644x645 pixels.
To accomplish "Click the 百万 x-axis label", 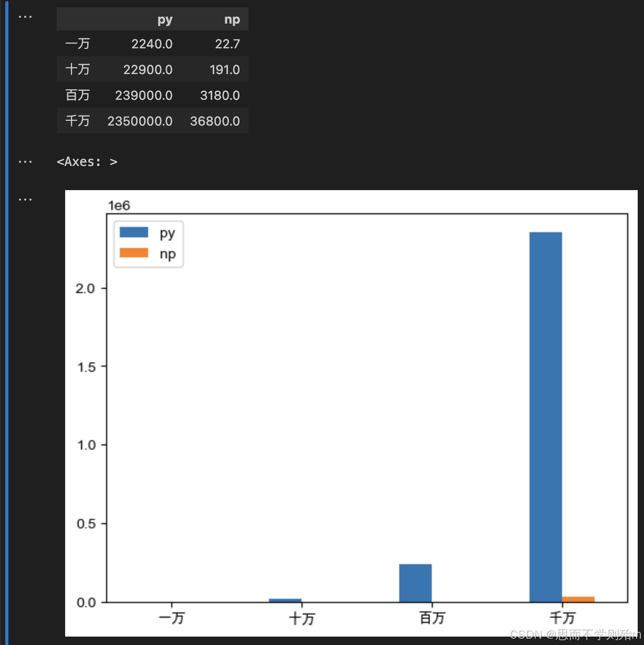I will pos(432,618).
